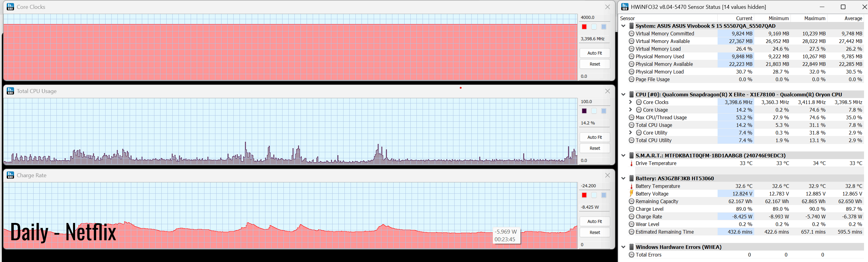
Task: Click the lightning bolt icon next to Battery Voltage
Action: point(632,194)
